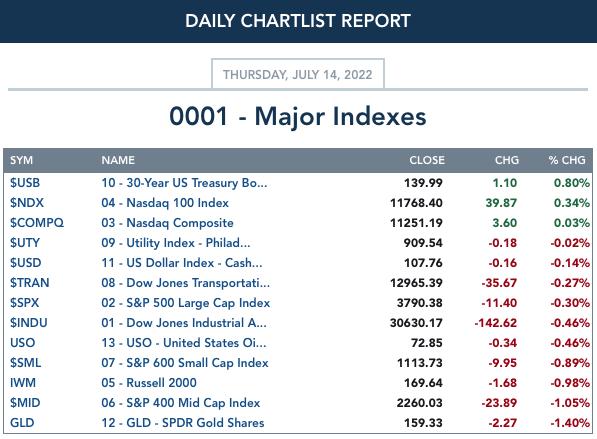Click 02 - S&P 500 Large Cap Index
Viewport: 597px width, 439px height.
(x=185, y=303)
